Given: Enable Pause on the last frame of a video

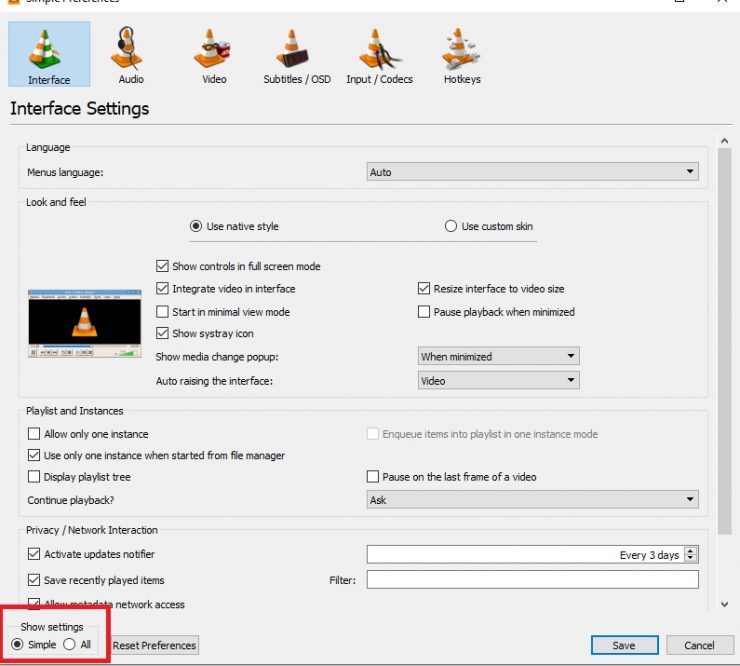Looking at the screenshot, I should click(452, 477).
